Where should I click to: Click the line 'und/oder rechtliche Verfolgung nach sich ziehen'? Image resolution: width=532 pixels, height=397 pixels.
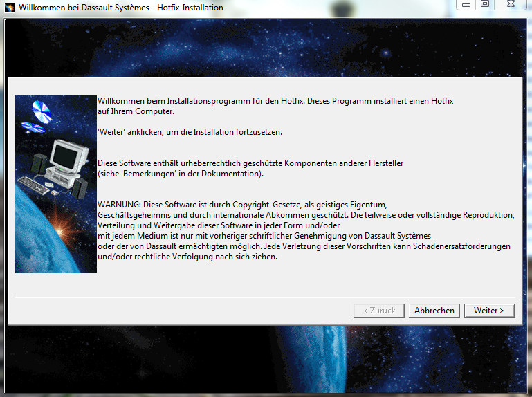[187, 257]
